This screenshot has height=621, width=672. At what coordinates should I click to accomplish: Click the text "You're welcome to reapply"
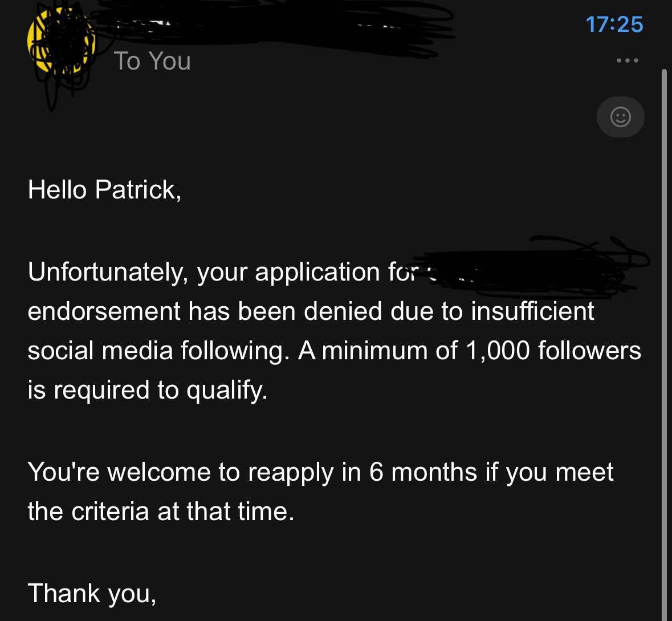[x=180, y=472]
